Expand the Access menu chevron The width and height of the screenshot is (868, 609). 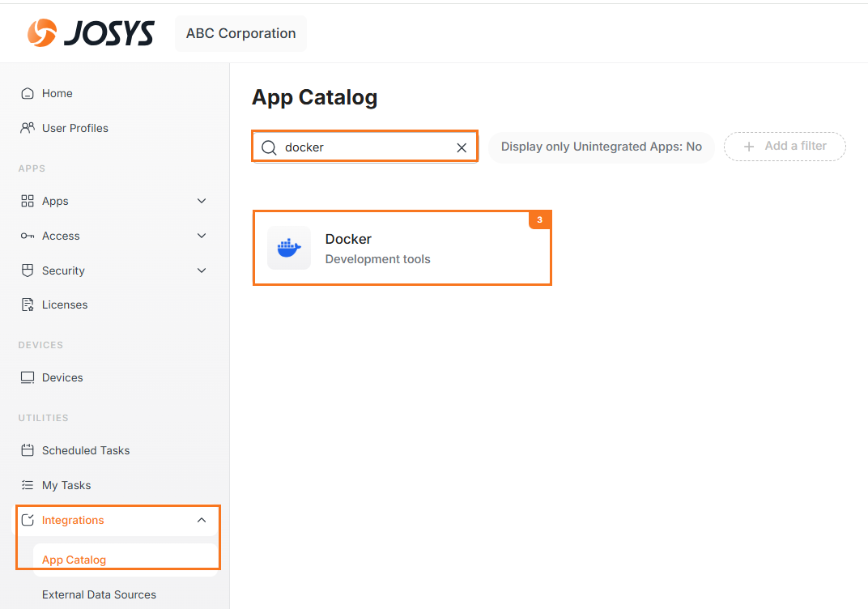tap(202, 236)
